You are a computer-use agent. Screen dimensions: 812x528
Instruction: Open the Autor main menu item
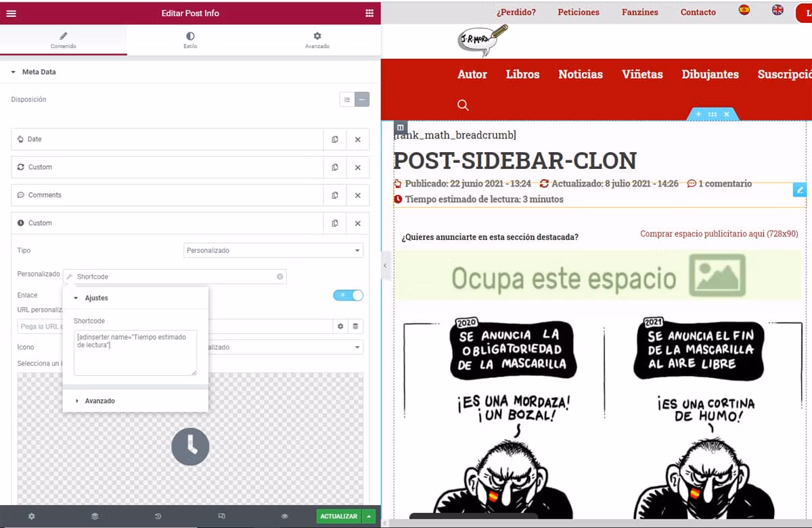(x=472, y=74)
